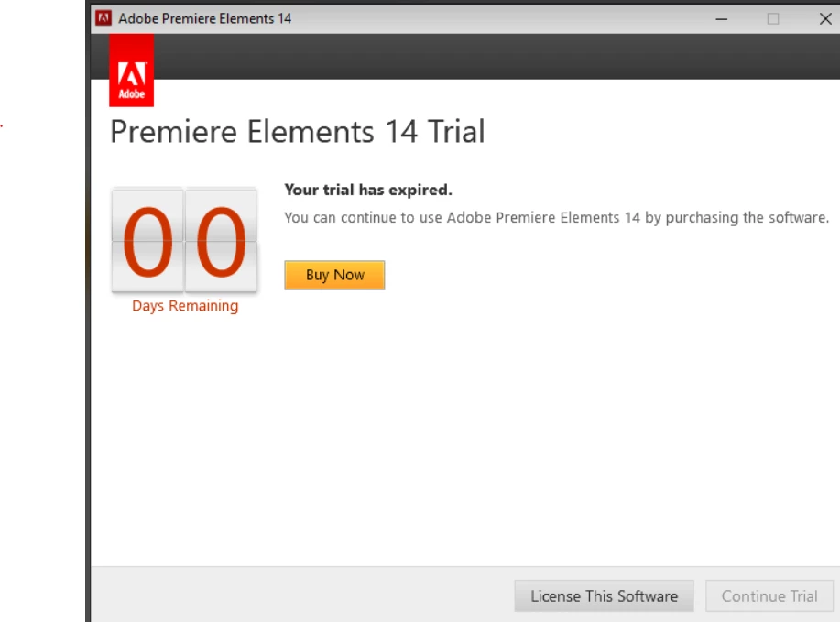Maximize the Adobe Premiere Elements 14 window
The height and width of the screenshot is (622, 840).
pyautogui.click(x=772, y=18)
